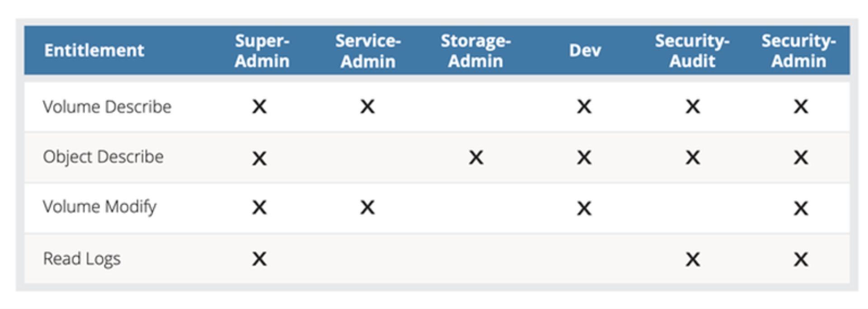Click the Entitlement column header

click(94, 50)
